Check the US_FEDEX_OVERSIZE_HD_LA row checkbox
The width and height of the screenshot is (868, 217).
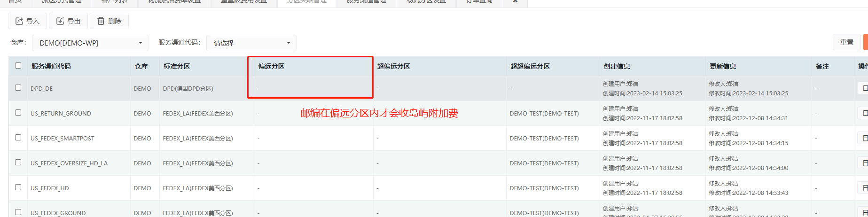tap(18, 163)
